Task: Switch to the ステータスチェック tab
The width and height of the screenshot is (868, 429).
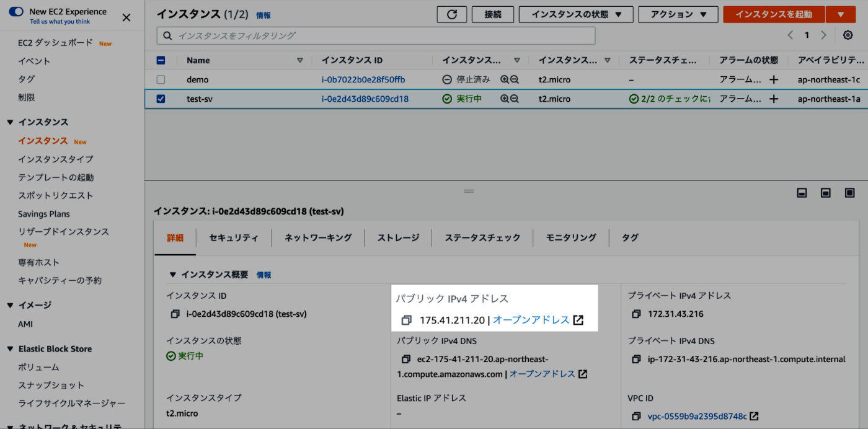Action: pos(482,237)
